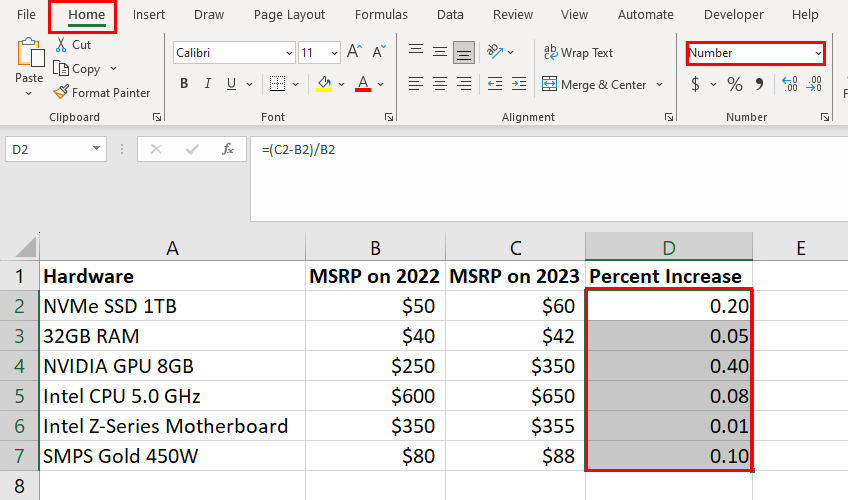Toggle Bold formatting
The width and height of the screenshot is (848, 500).
(x=184, y=84)
